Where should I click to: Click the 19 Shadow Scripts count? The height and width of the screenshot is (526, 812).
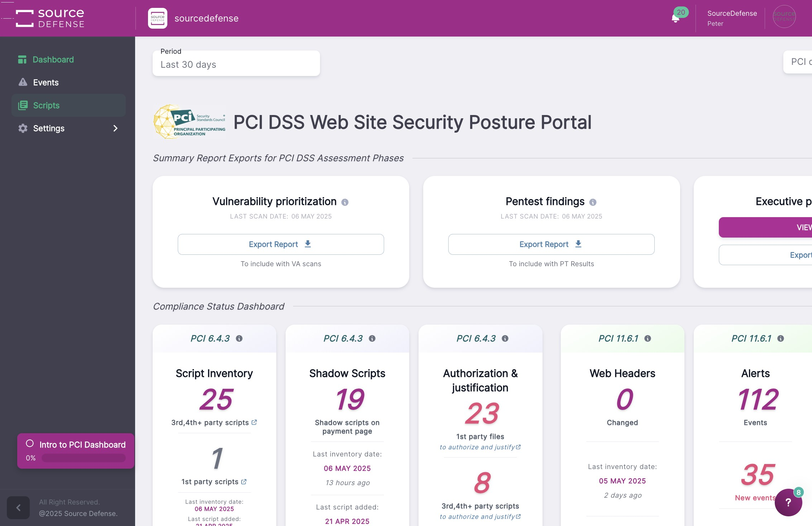pyautogui.click(x=349, y=400)
